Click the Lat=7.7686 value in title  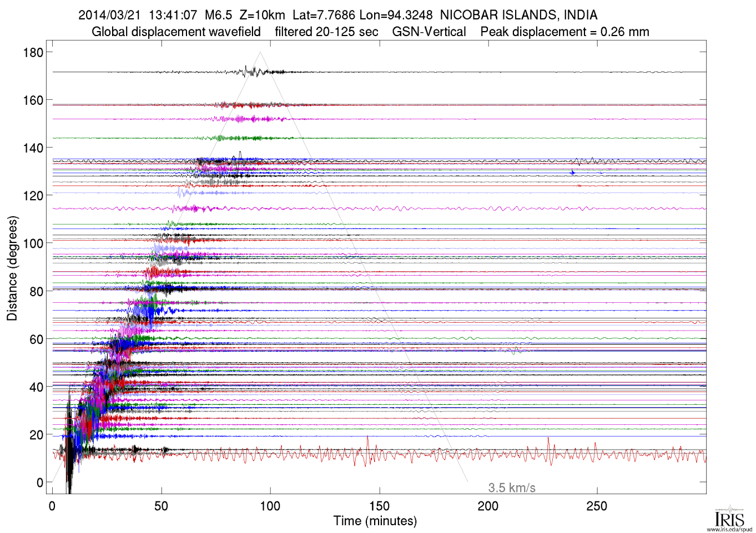click(324, 15)
